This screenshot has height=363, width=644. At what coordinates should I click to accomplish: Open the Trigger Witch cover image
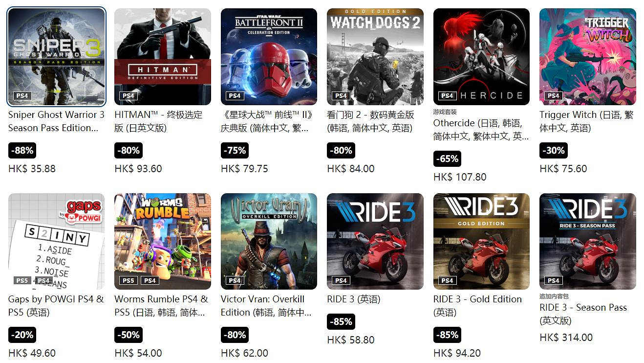click(x=588, y=57)
